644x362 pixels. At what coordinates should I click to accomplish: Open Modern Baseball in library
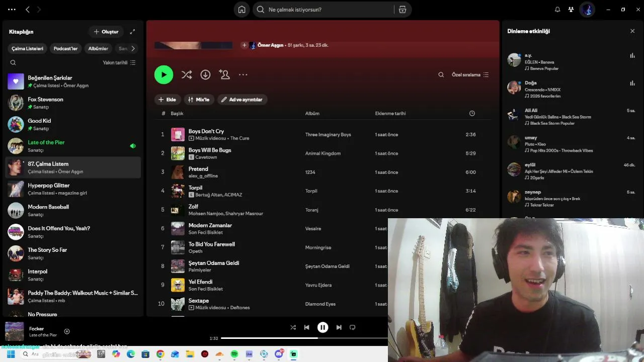73,210
